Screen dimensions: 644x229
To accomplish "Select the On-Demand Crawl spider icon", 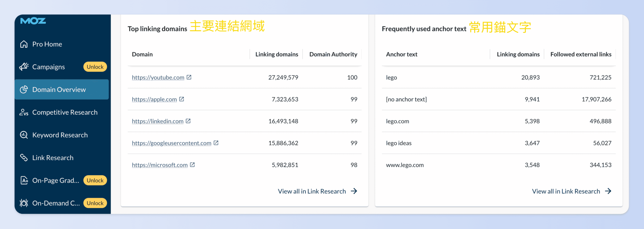I will pos(23,203).
